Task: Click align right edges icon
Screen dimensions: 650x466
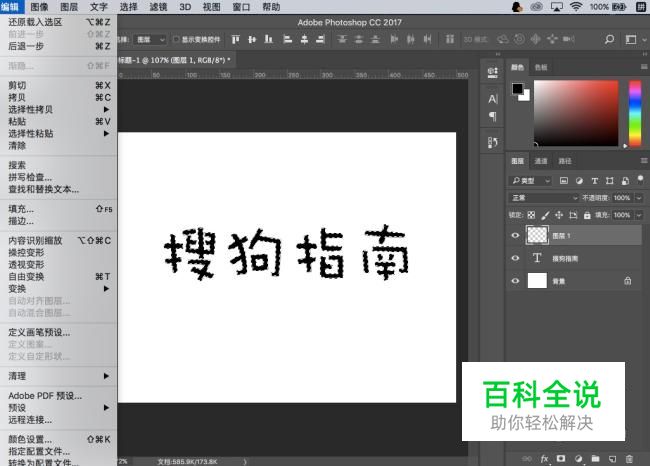Action: click(x=320, y=39)
